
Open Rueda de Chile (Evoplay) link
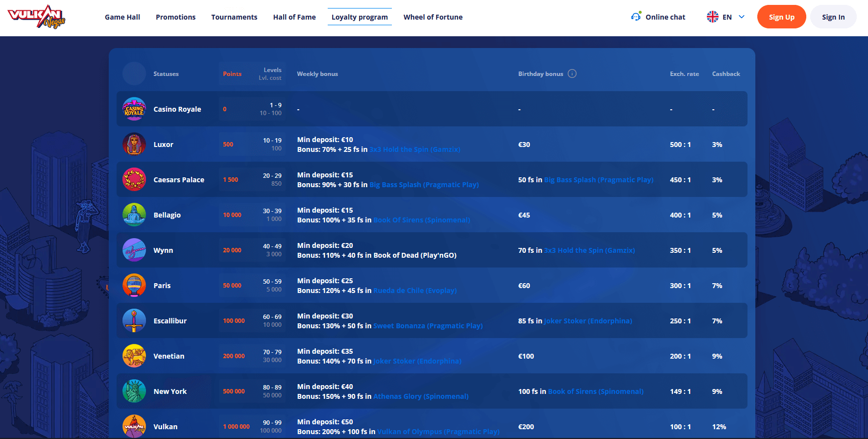tap(415, 291)
